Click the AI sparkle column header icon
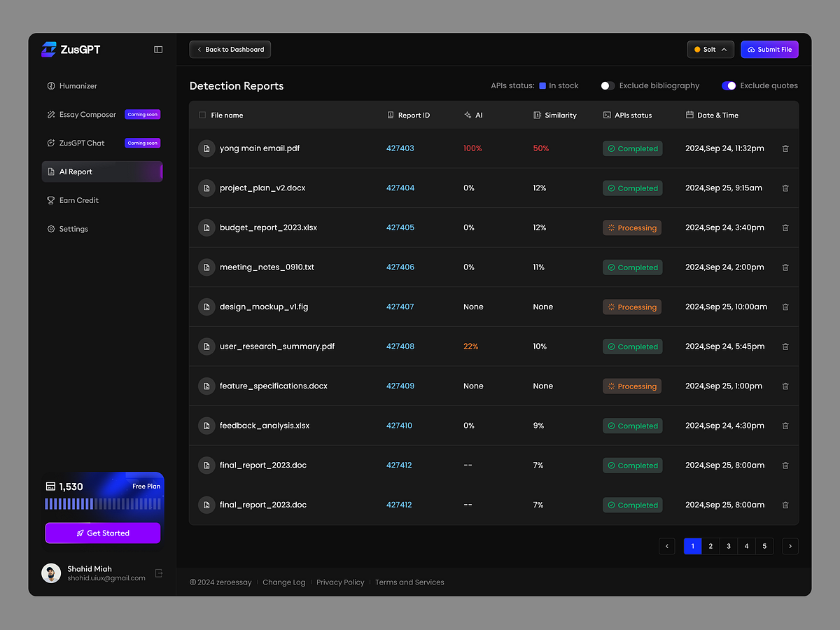 click(x=468, y=115)
